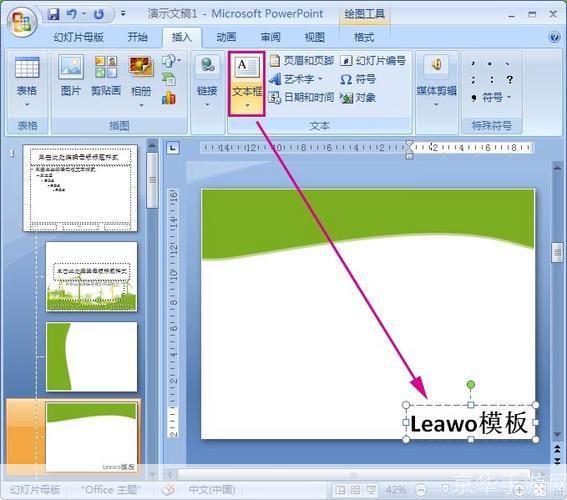The height and width of the screenshot is (500, 567).
Task: Insert the full stop special symbol
Action: click(x=490, y=63)
